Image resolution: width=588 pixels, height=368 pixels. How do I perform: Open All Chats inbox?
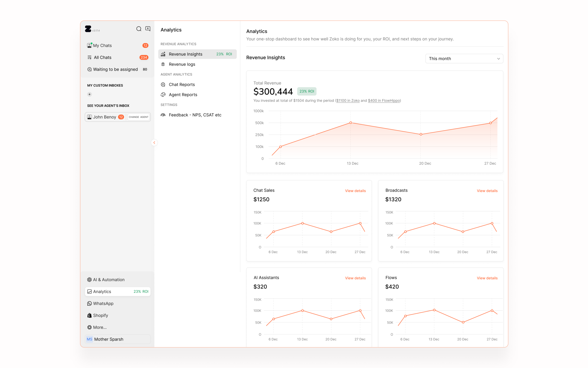coord(118,57)
